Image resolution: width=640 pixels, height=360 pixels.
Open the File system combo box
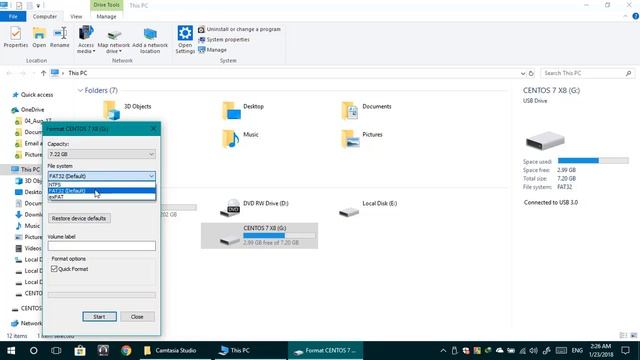coord(101,176)
